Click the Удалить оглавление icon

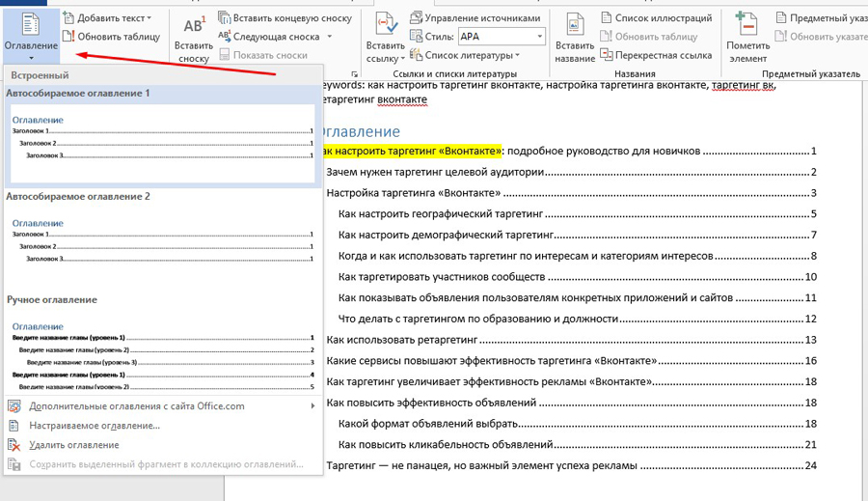(x=14, y=445)
